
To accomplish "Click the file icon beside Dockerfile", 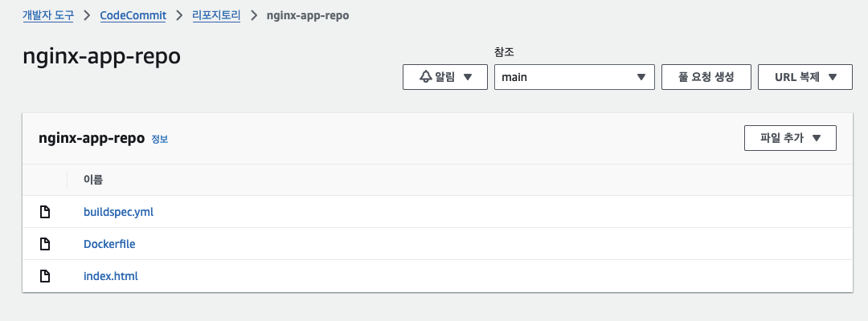I will (45, 244).
